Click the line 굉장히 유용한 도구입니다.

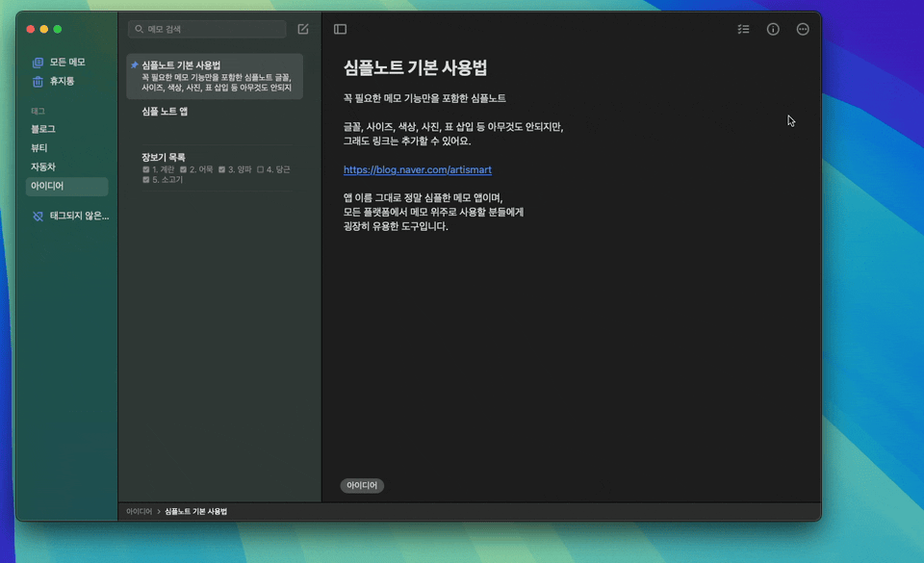pyautogui.click(x=396, y=226)
